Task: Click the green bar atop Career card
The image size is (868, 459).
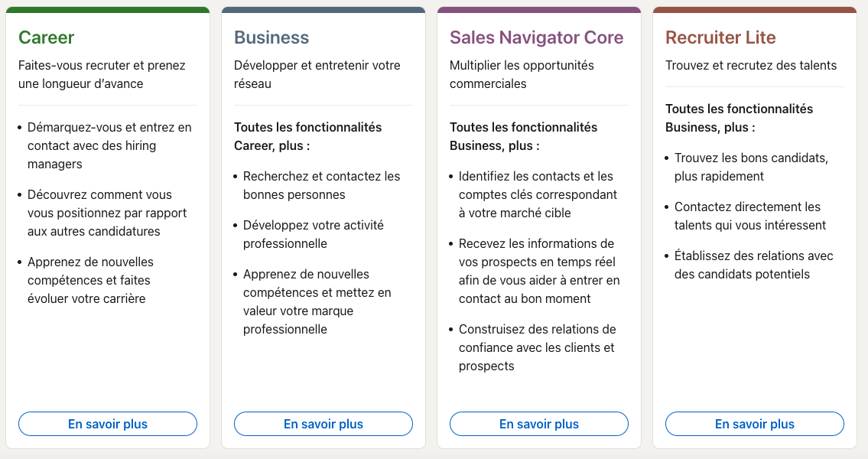Action: (x=108, y=10)
